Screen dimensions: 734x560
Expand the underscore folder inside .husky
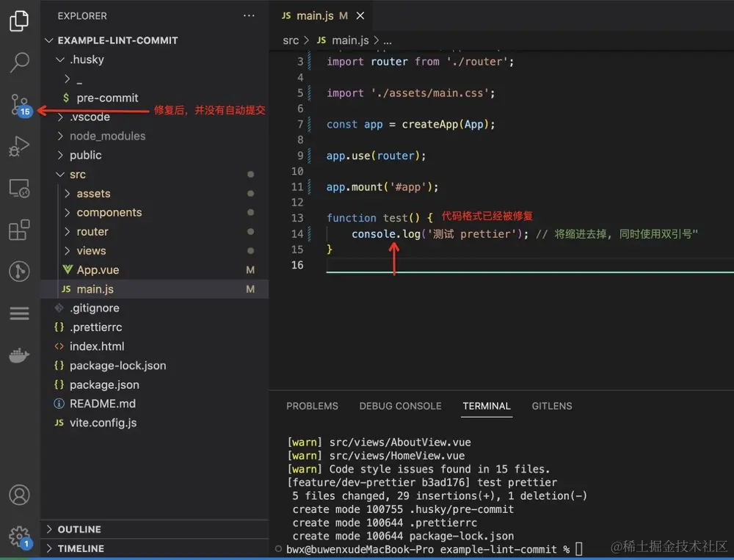(67, 79)
